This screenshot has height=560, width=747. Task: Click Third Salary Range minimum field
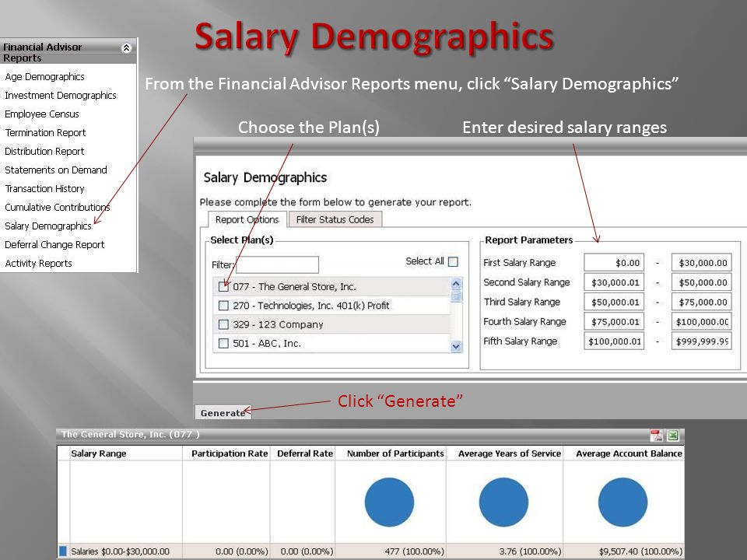614,302
